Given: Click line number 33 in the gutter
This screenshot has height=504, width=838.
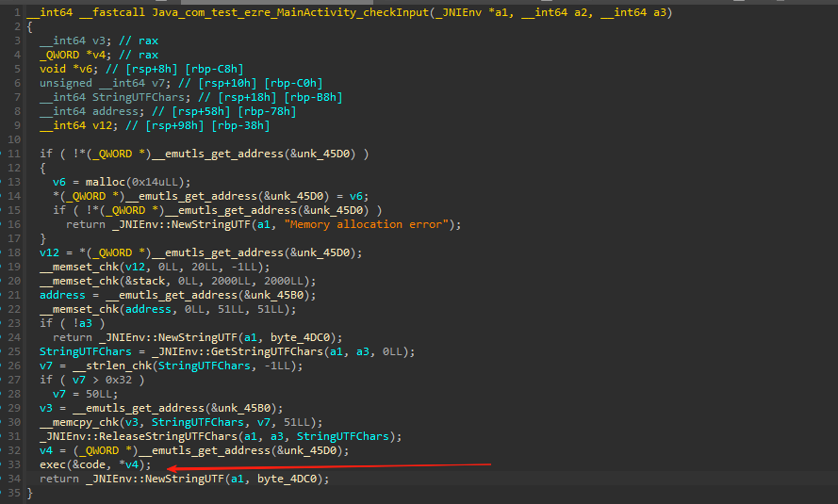Looking at the screenshot, I should (14, 464).
